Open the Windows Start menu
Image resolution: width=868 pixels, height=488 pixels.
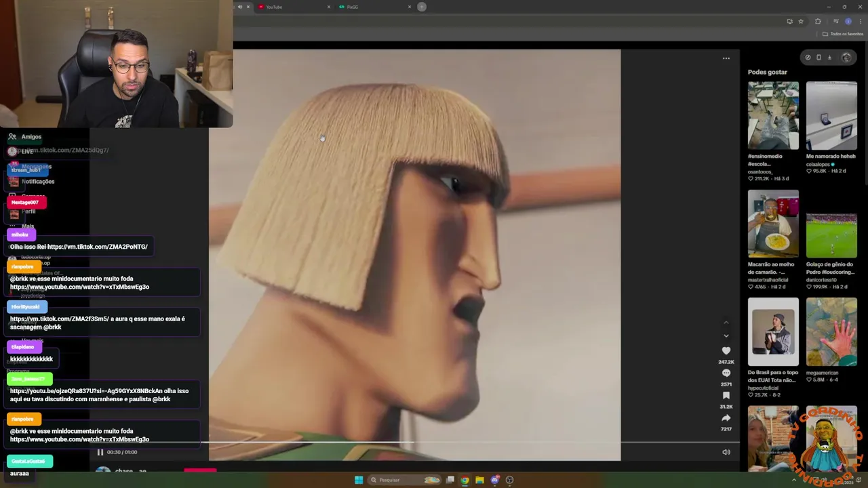point(359,480)
